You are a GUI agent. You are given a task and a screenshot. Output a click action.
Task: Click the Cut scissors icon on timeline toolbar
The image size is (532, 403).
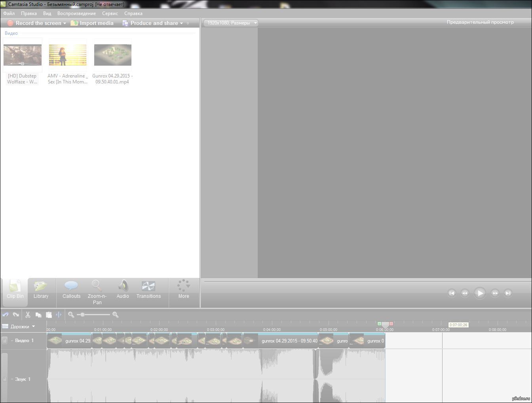[28, 315]
